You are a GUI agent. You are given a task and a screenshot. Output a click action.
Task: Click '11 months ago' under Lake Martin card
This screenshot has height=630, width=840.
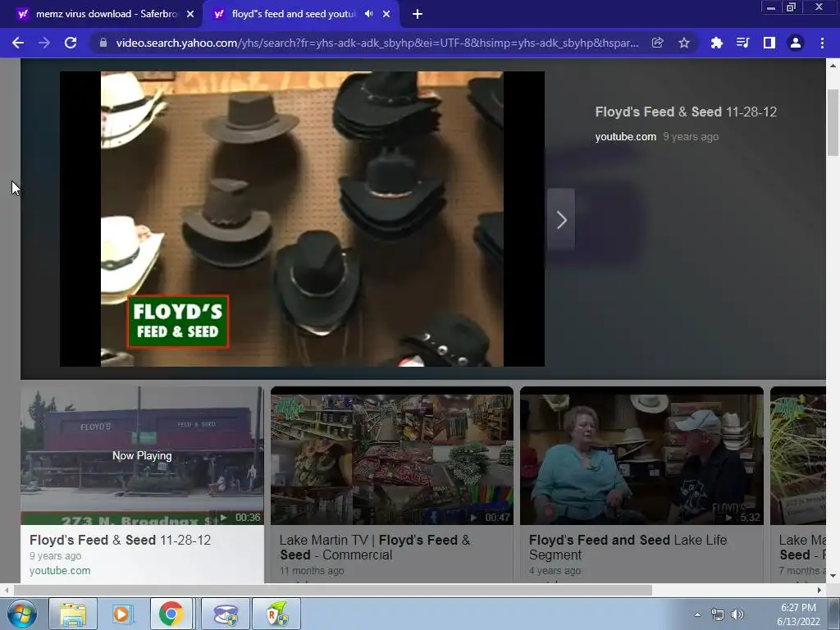(x=312, y=571)
